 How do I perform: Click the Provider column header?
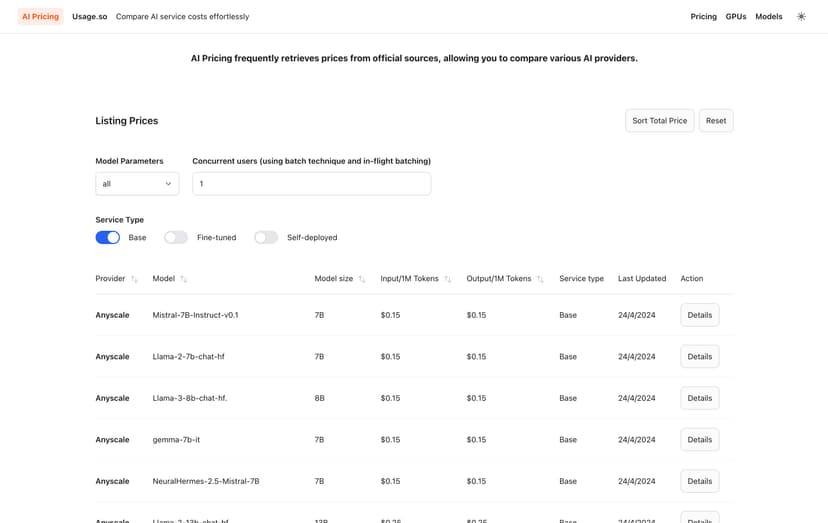pos(110,278)
